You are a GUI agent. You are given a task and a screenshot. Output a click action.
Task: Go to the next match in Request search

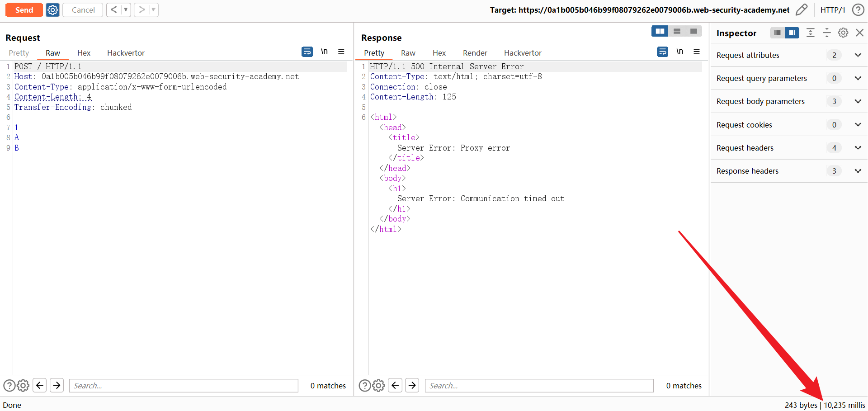[57, 385]
